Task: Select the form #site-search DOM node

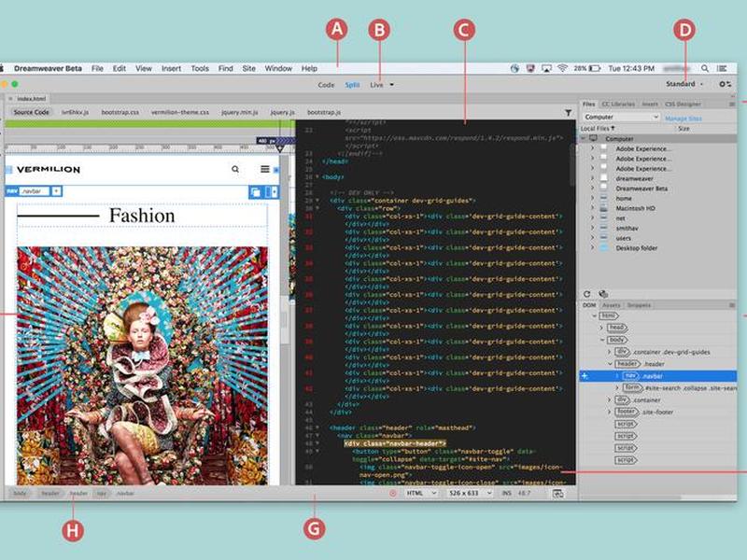Action: point(679,388)
